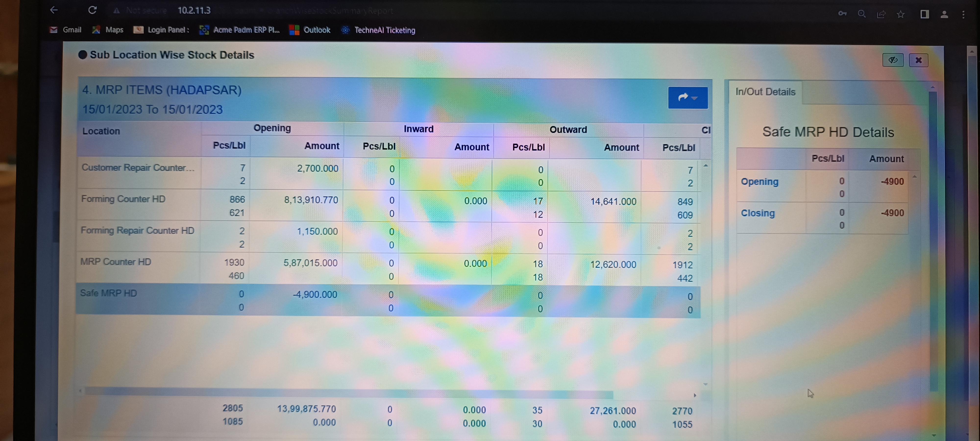Image resolution: width=980 pixels, height=441 pixels.
Task: Open browser three-dot menu
Action: pyautogui.click(x=963, y=14)
